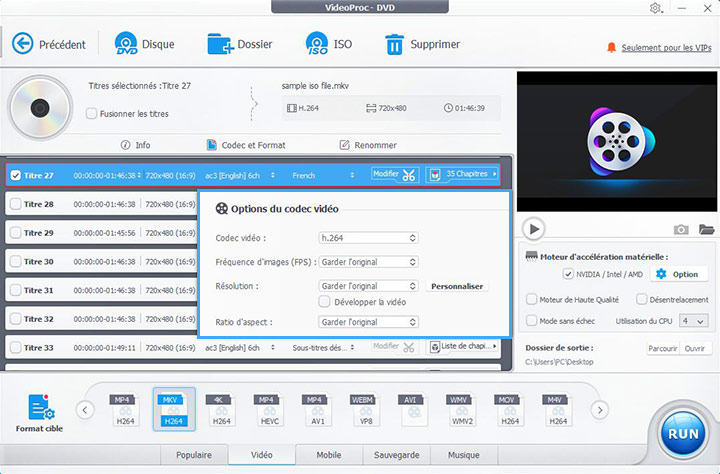Screen dimensions: 720x474
Task: Open hardware acceleration Option button
Action: pyautogui.click(x=677, y=274)
